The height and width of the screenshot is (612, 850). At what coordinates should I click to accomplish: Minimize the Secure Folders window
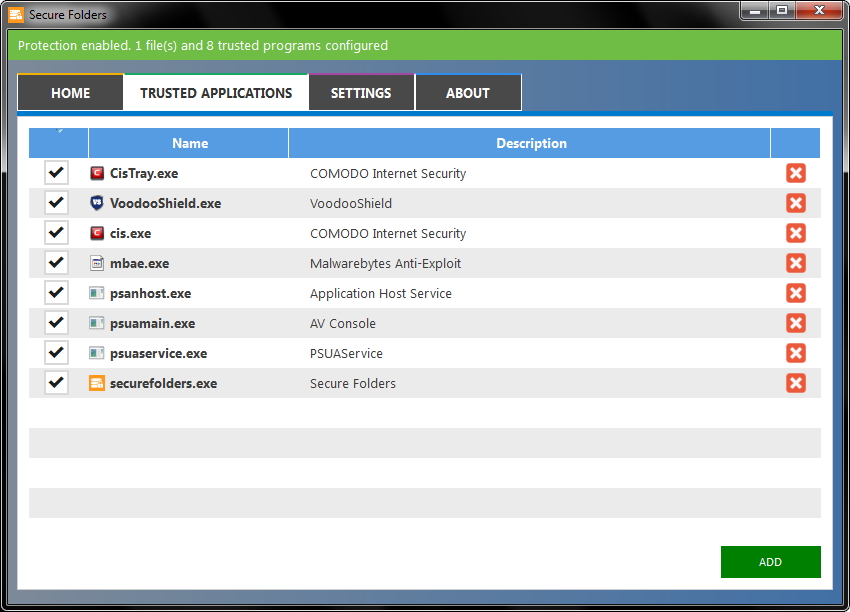755,11
